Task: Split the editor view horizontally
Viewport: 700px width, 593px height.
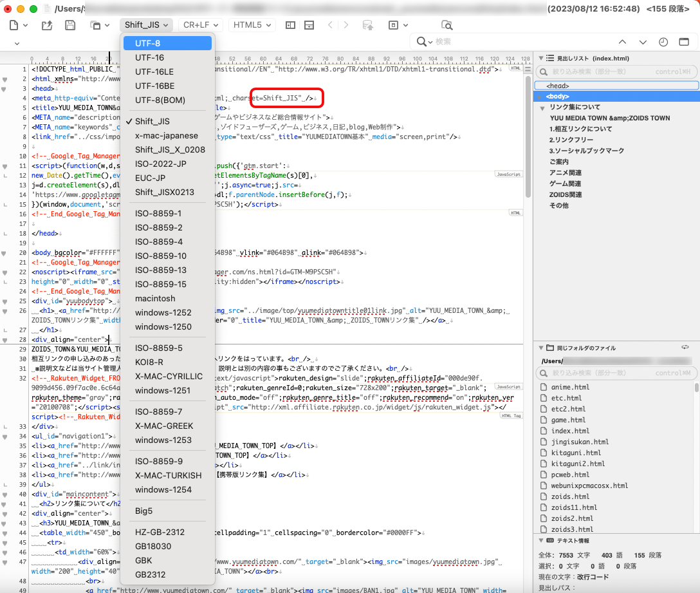Action: click(x=309, y=25)
